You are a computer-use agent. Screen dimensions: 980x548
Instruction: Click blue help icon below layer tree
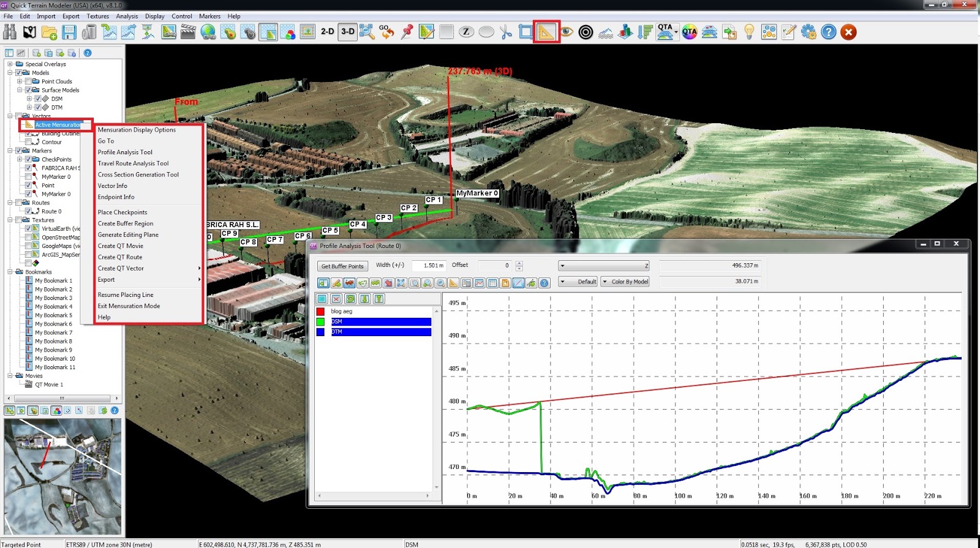[115, 410]
